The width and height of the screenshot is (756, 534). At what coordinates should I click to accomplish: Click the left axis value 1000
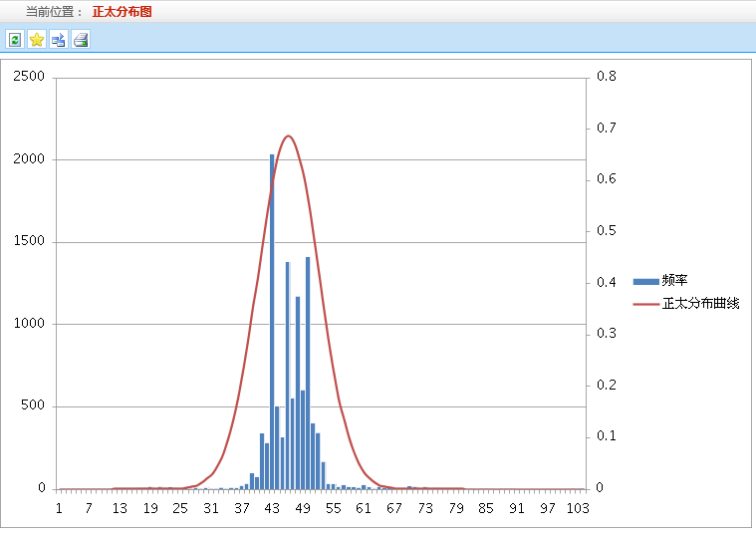pos(29,323)
